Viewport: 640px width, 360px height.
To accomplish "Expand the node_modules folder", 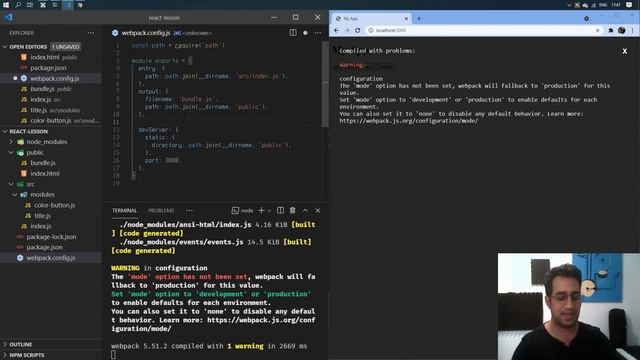I will click(x=47, y=142).
